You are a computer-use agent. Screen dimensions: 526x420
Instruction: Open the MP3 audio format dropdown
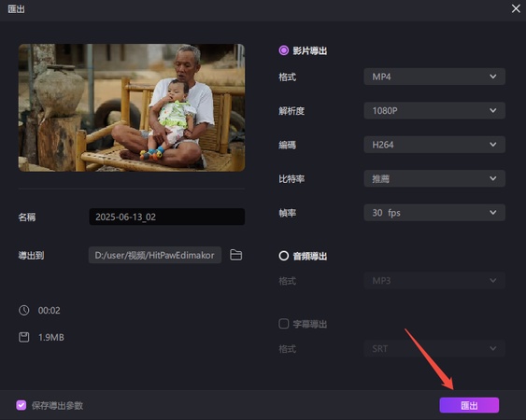click(434, 281)
